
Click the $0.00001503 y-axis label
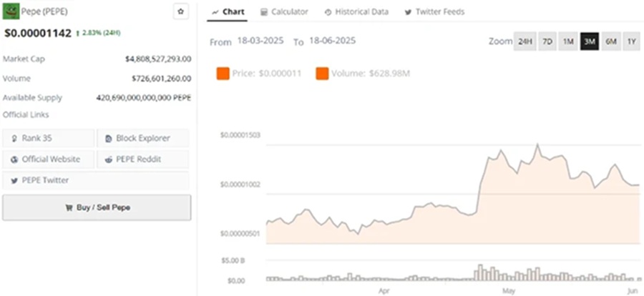(240, 135)
